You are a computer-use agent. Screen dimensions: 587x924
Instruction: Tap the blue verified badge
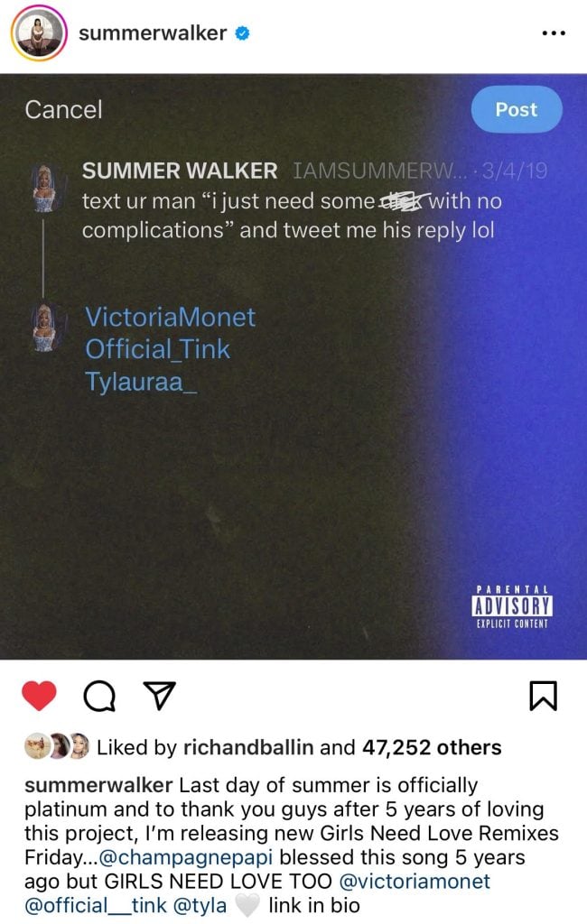click(x=242, y=33)
